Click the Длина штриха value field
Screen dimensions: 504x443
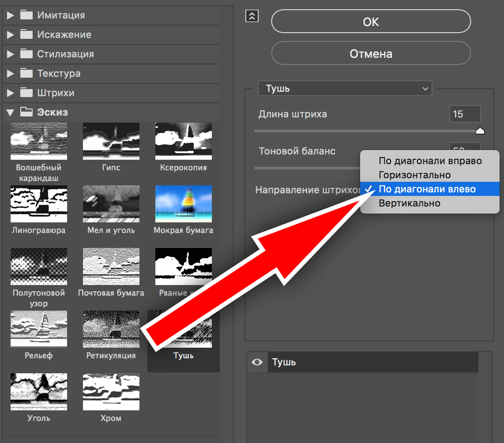[x=464, y=114]
